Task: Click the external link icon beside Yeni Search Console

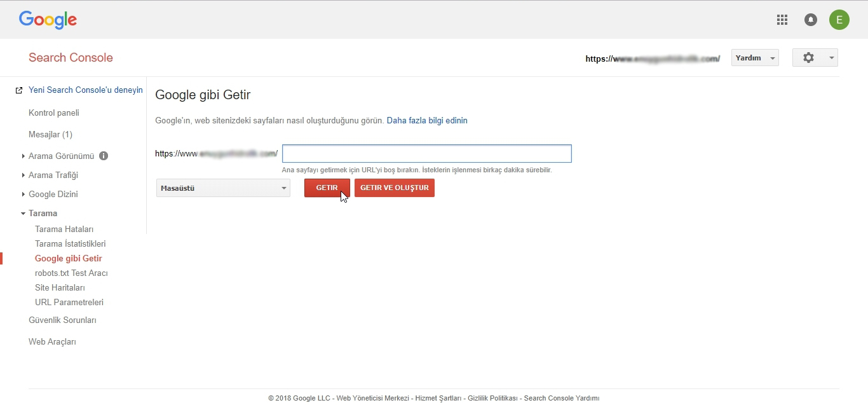Action: click(19, 90)
